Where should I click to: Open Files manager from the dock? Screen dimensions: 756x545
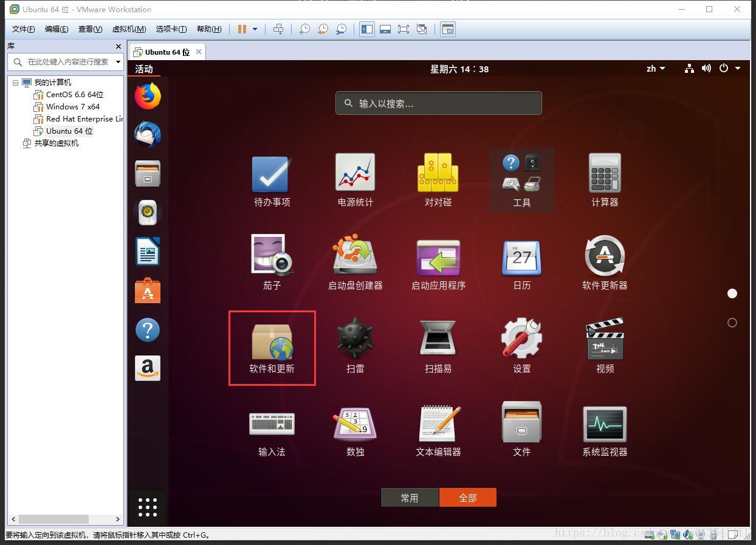(x=148, y=174)
